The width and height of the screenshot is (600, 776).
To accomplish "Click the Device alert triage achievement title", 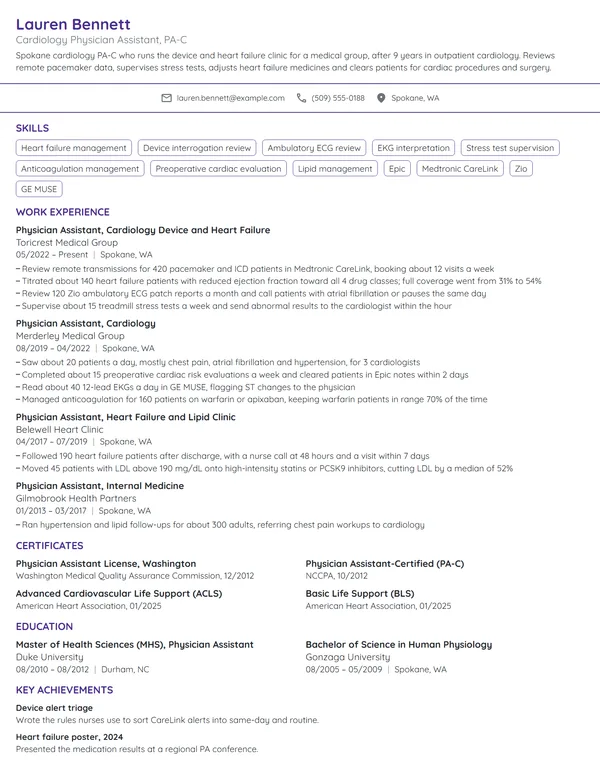I will click(54, 708).
